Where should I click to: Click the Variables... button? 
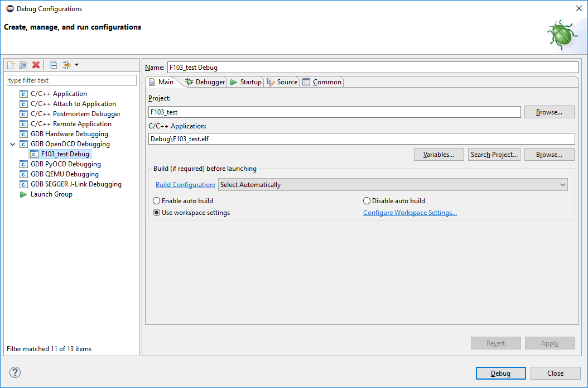click(438, 155)
